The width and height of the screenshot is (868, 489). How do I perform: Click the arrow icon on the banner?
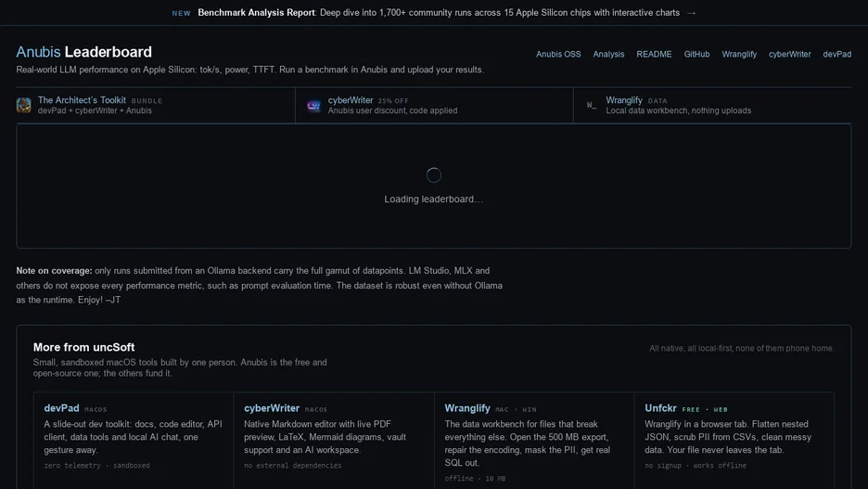[691, 13]
